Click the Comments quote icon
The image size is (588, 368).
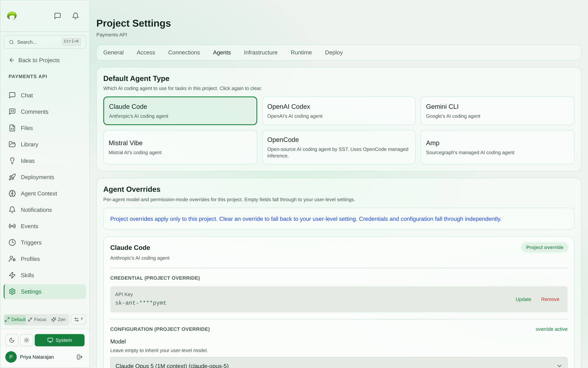[12, 112]
